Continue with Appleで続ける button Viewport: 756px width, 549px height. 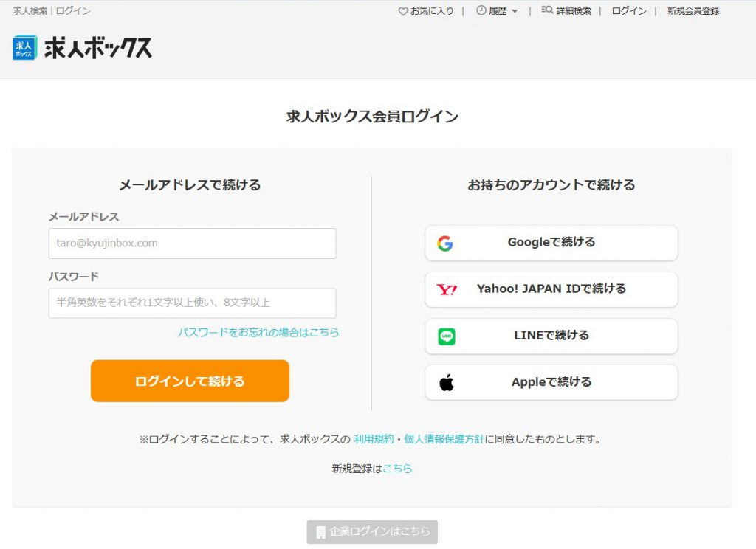[551, 382]
